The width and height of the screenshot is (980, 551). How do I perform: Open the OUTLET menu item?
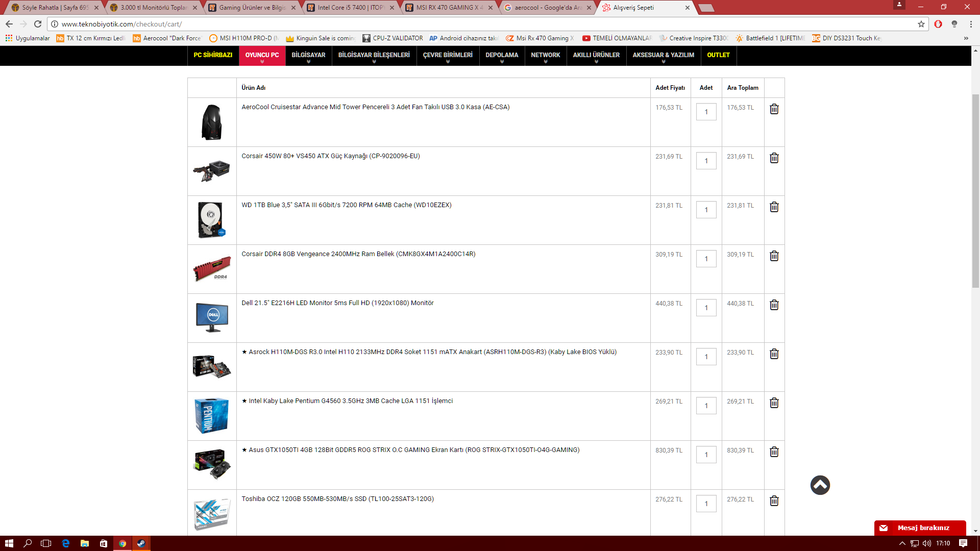coord(718,55)
